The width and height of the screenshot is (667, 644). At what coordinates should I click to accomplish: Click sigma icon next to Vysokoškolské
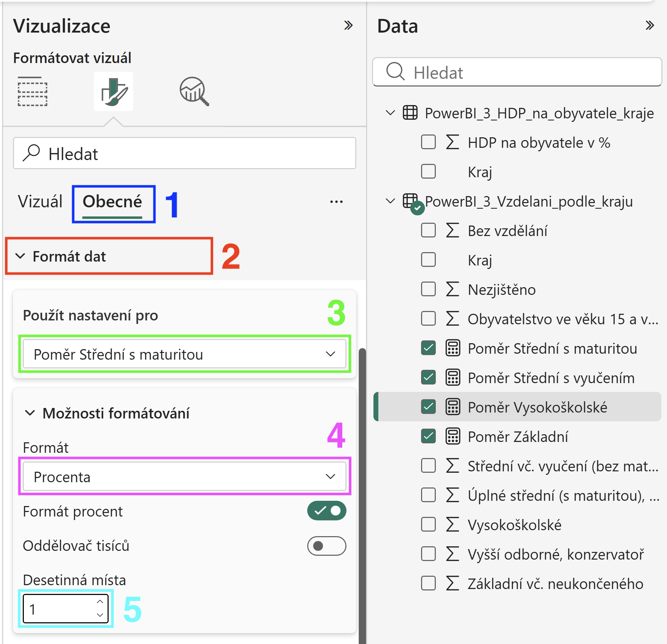pos(453,525)
